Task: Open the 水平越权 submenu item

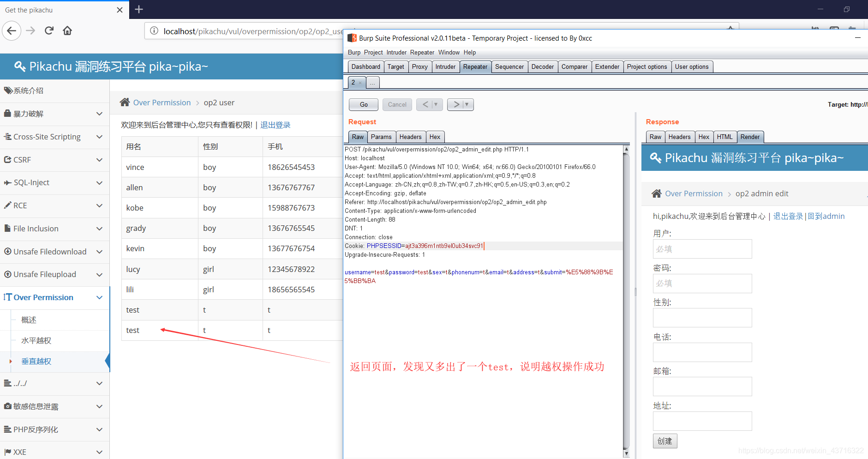Action: (36, 340)
